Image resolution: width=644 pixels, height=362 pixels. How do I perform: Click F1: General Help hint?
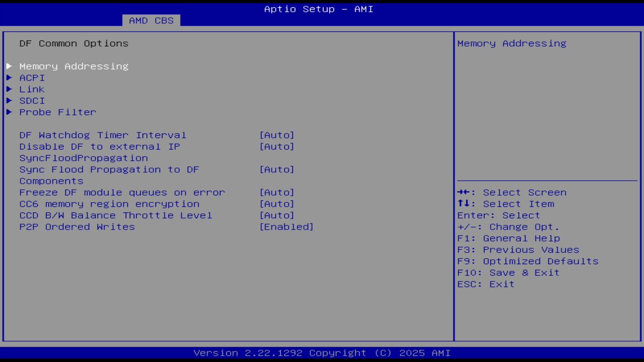508,239
